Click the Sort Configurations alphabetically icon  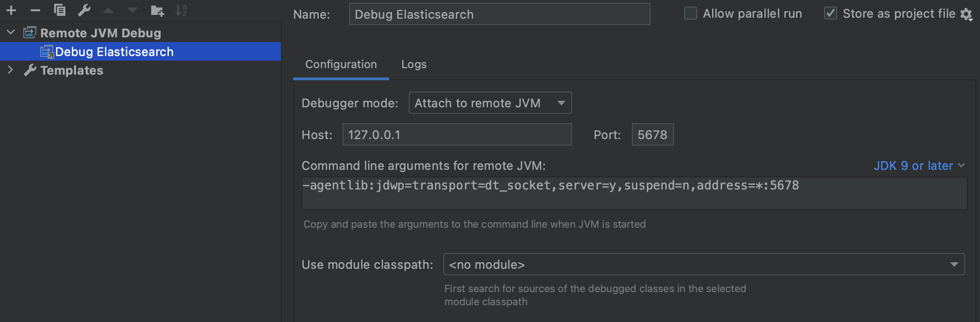point(181,10)
